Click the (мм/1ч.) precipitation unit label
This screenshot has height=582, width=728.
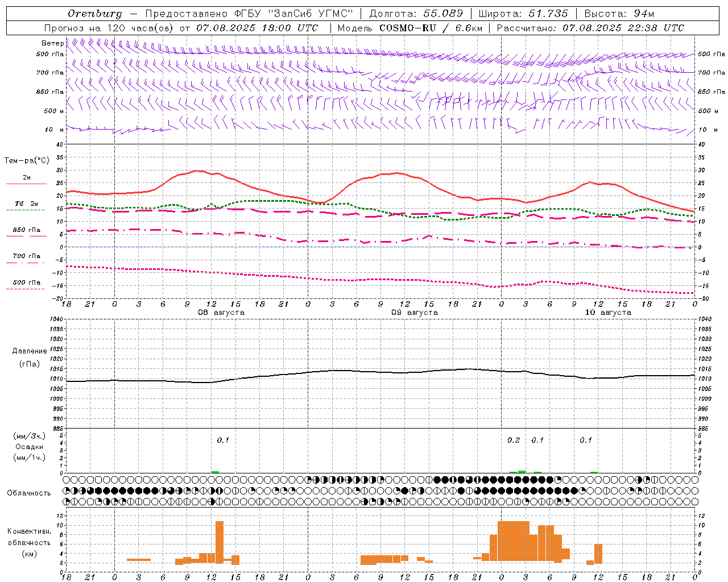coord(30,458)
